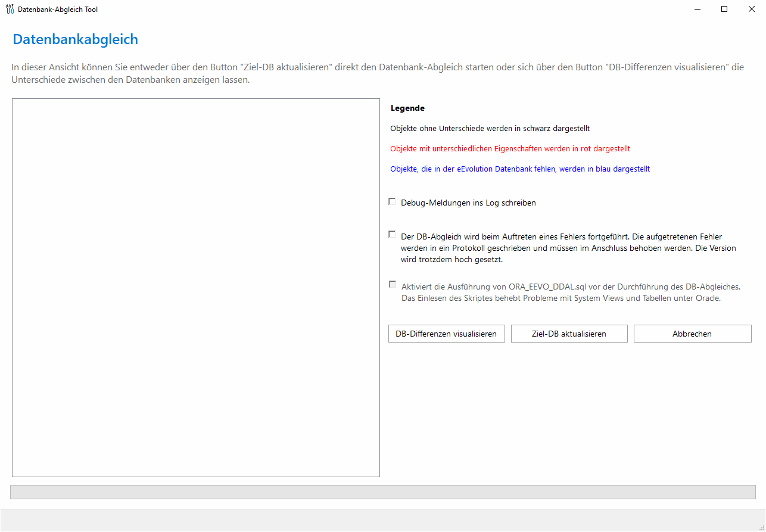
Task: Maximize the Datenbank-Abgleich Tool window
Action: 724,9
